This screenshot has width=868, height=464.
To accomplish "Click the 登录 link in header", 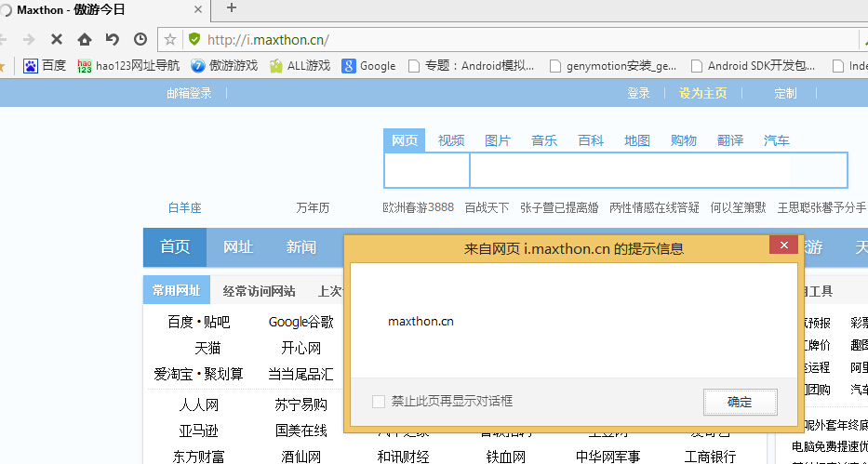I will pos(639,94).
